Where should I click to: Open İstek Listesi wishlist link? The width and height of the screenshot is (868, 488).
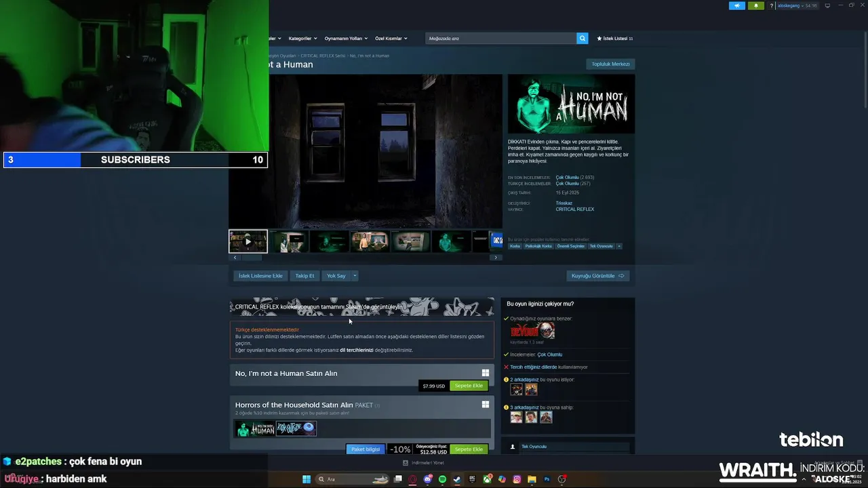click(x=614, y=39)
